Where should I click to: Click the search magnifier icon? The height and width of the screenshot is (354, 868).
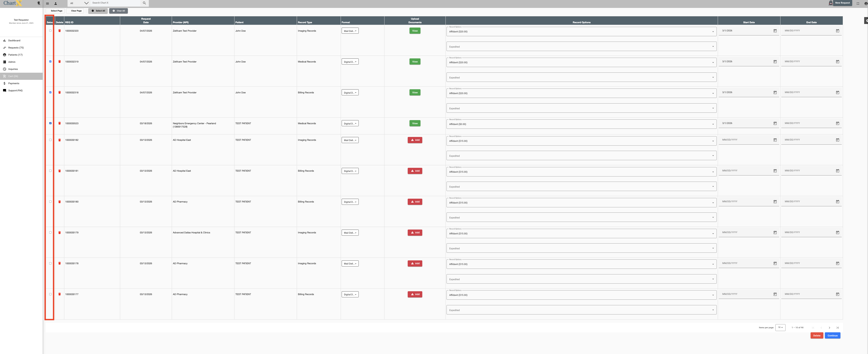[x=144, y=3]
